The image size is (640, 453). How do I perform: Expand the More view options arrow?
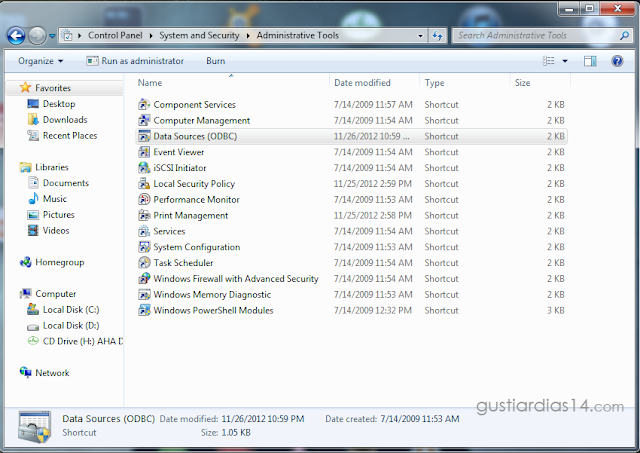click(565, 61)
